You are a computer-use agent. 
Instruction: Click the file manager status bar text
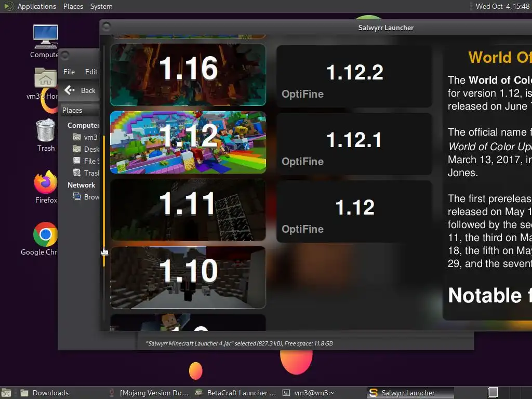point(239,343)
